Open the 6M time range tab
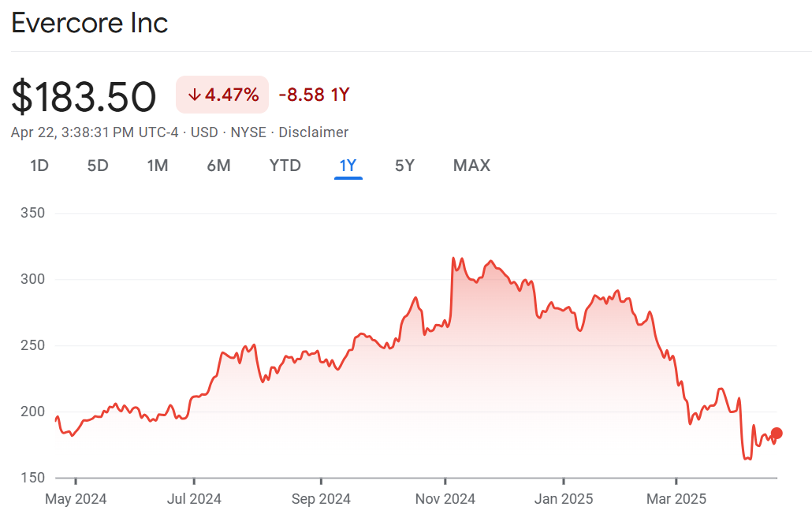Screen dimensions: 812x514 point(218,166)
